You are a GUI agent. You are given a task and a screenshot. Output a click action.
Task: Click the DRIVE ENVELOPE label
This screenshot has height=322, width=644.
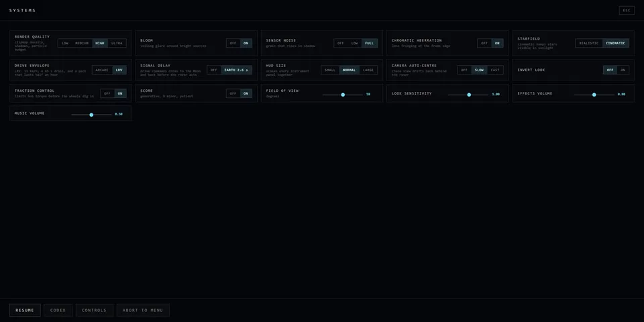click(32, 65)
